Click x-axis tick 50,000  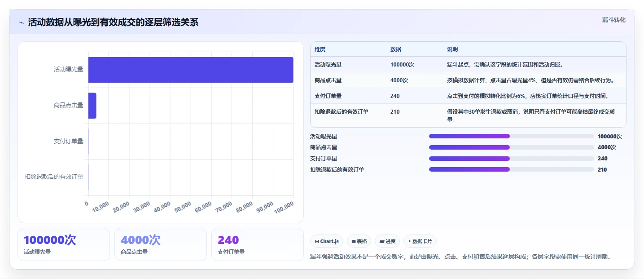click(x=183, y=207)
